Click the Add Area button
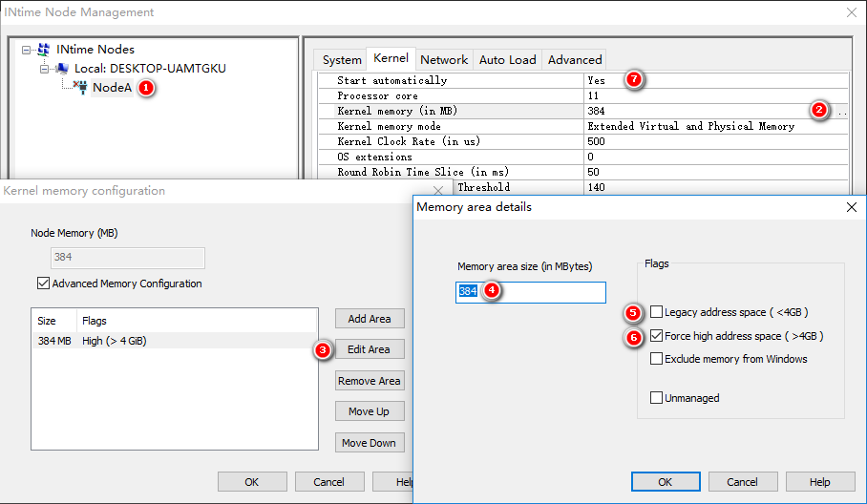This screenshot has width=867, height=504. 370,319
